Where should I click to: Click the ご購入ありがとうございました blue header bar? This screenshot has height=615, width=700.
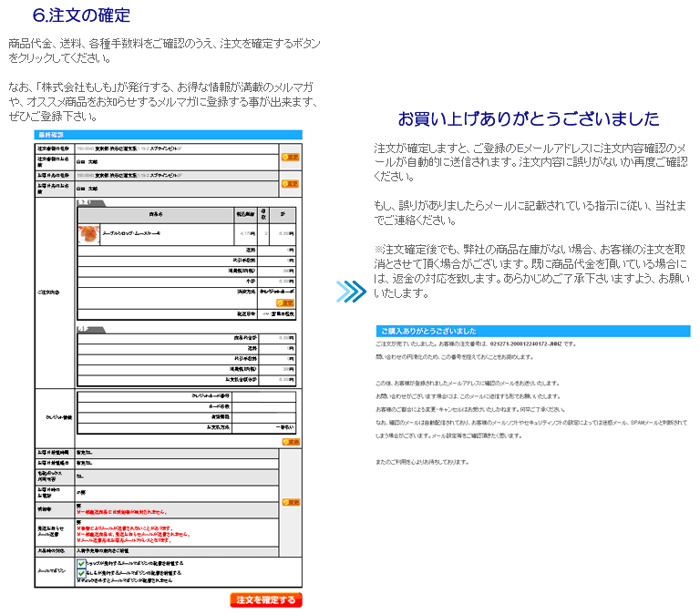(x=532, y=331)
